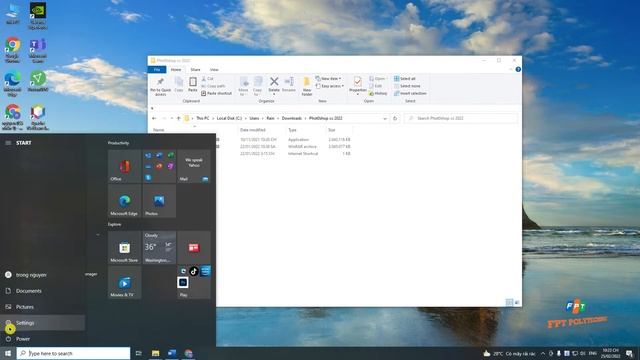
Task: Click the Task View taskbar icon
Action: [138, 353]
